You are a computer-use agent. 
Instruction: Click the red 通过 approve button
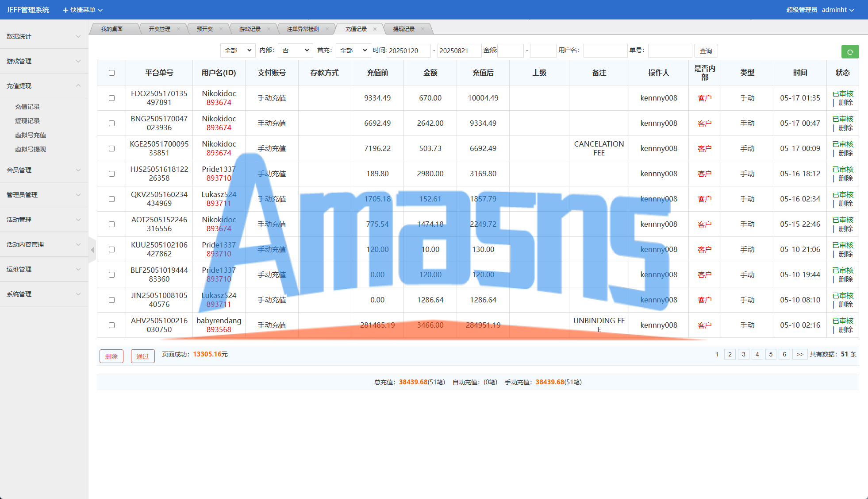coord(142,356)
